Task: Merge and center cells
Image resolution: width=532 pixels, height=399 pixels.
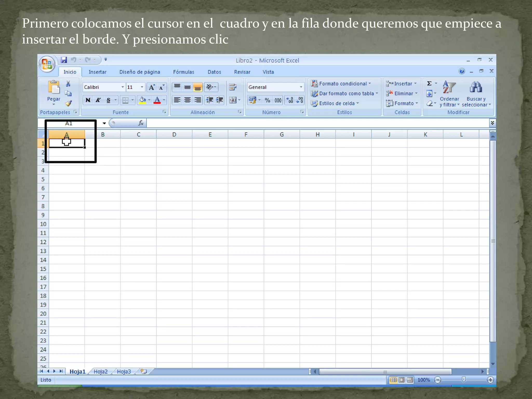Action: (x=232, y=100)
